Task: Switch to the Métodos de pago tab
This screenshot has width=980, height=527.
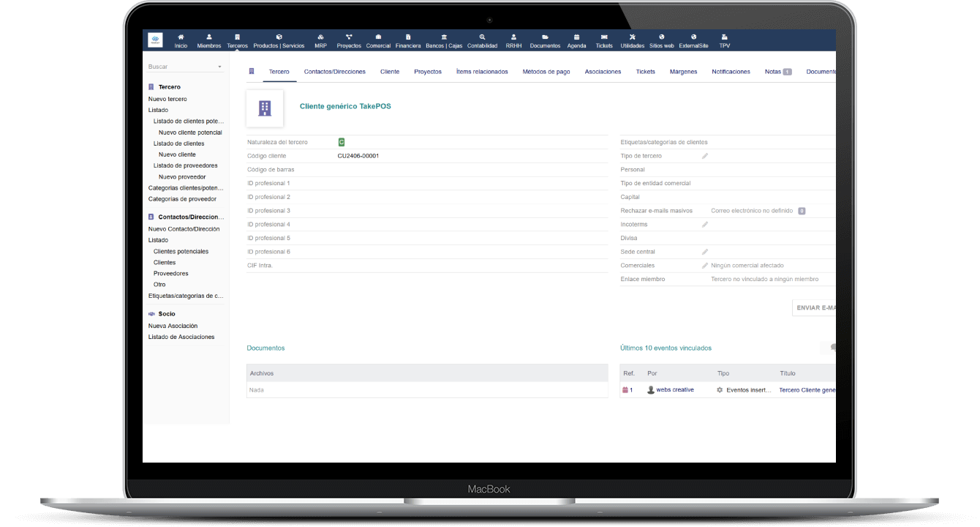Action: pyautogui.click(x=546, y=72)
